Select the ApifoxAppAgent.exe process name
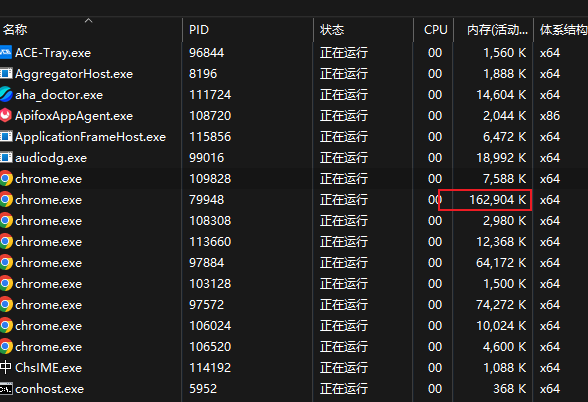The image size is (588, 402). click(74, 116)
